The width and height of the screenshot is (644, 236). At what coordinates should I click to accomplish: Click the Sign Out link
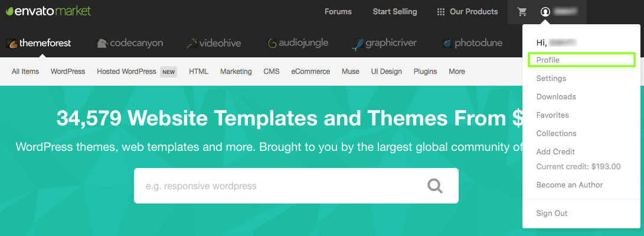(x=551, y=214)
